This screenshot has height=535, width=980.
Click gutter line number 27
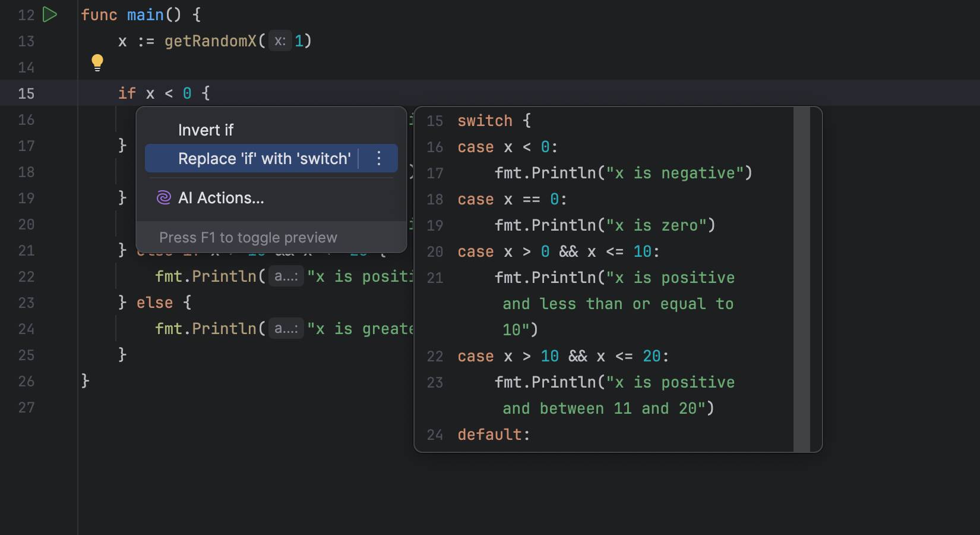[26, 407]
